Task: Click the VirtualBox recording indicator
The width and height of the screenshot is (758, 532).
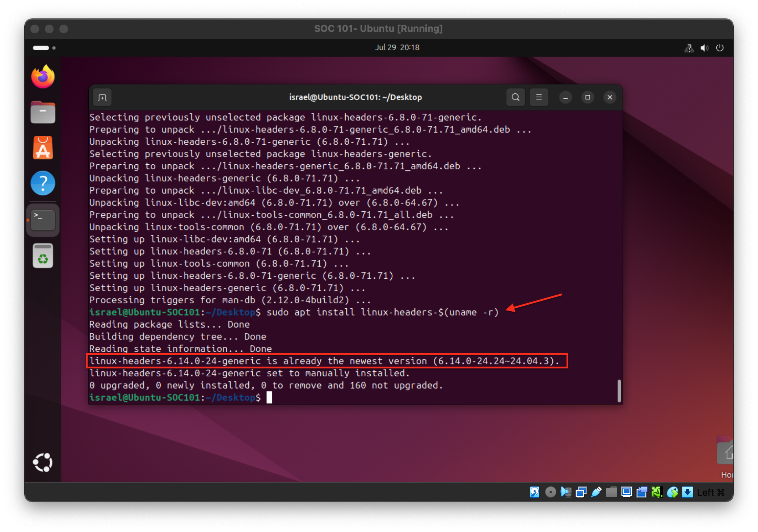Action: click(642, 492)
